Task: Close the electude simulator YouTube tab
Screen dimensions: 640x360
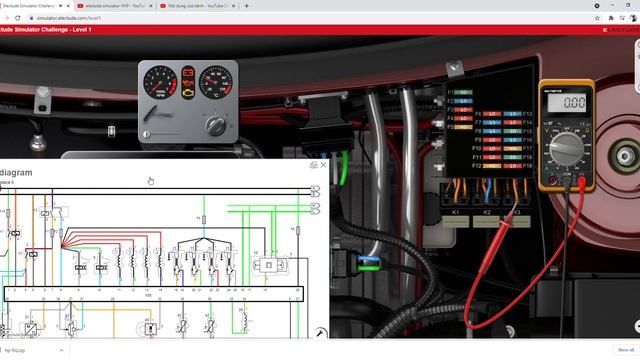Action: 151,6
